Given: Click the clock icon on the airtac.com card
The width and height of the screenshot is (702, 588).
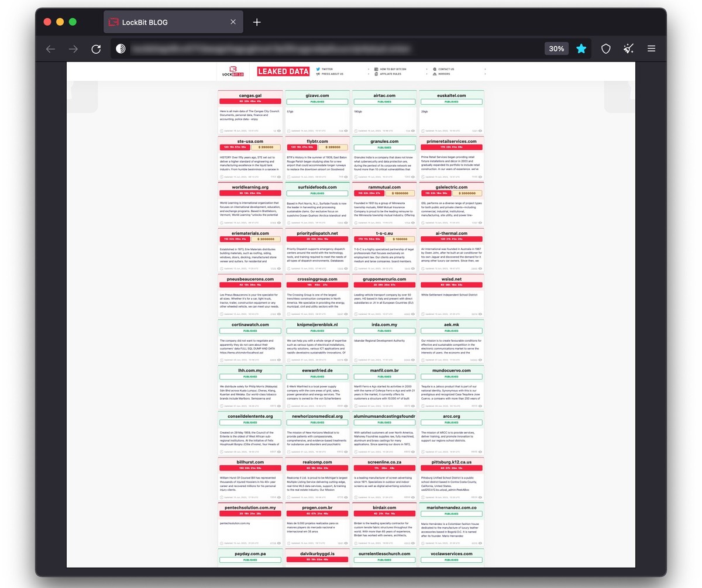Looking at the screenshot, I should coord(356,131).
